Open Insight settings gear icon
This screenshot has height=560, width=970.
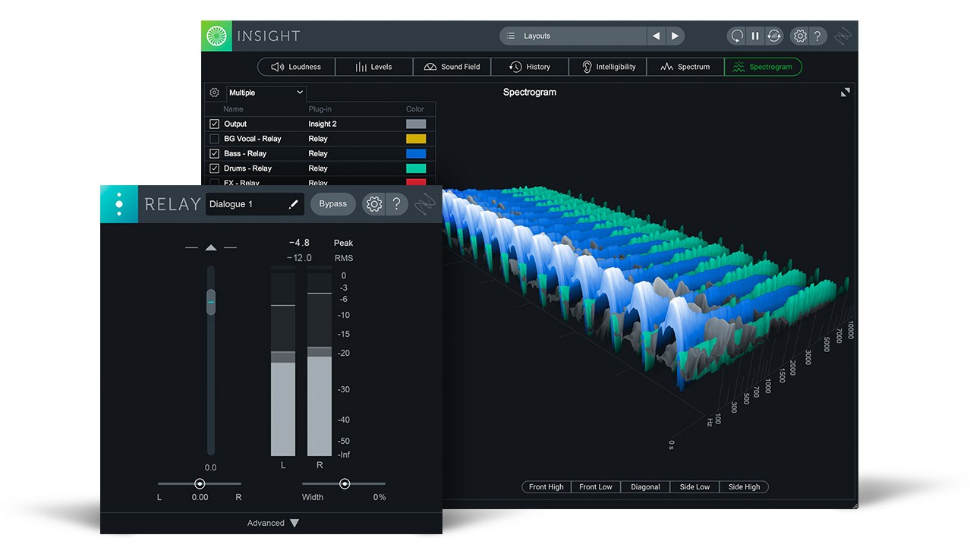[799, 36]
